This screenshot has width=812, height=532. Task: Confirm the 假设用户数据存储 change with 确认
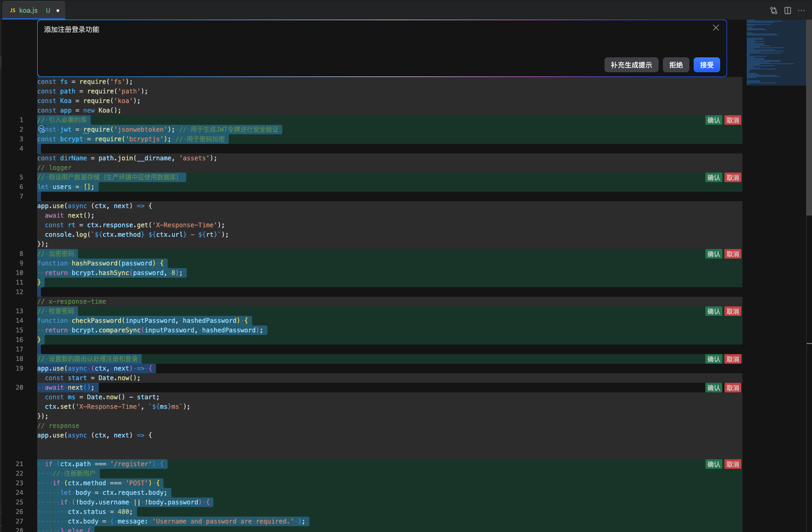[x=714, y=178]
